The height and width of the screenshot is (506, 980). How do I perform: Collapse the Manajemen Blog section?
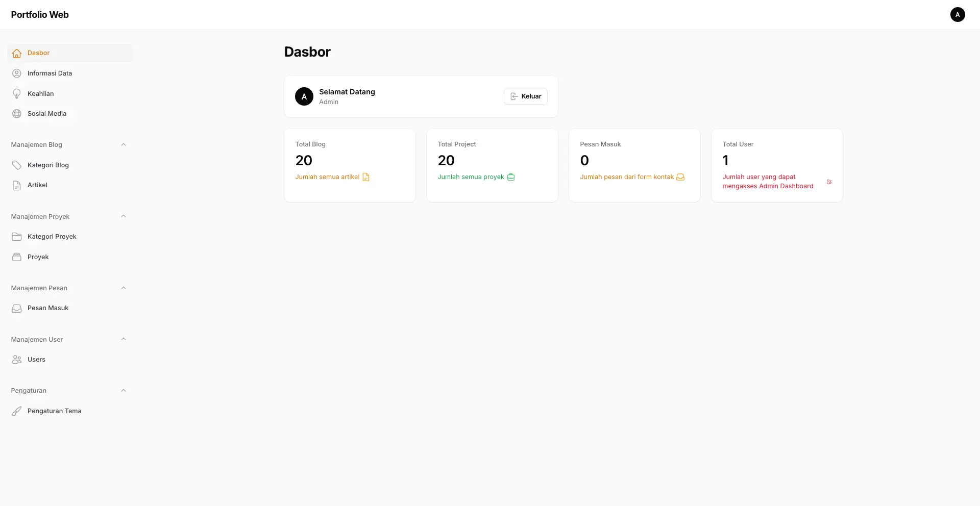point(124,144)
